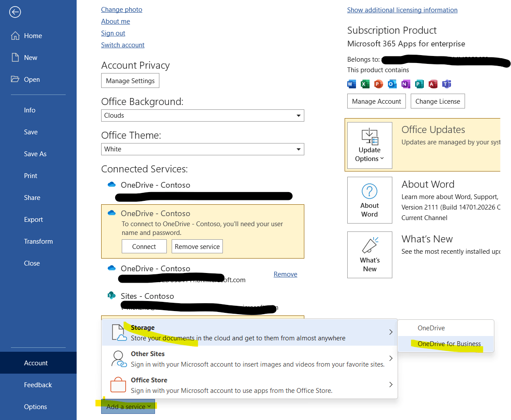Click Connect to sign into OneDrive - Contoso

[x=144, y=246]
